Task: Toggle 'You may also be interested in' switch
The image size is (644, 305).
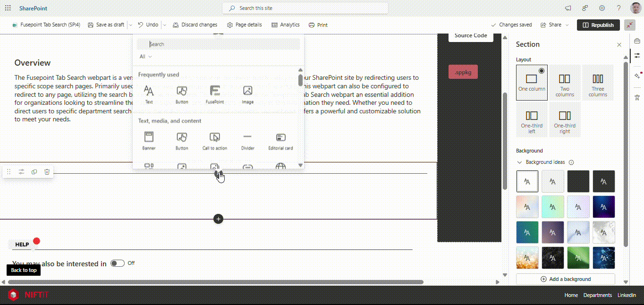Action: coord(118,263)
